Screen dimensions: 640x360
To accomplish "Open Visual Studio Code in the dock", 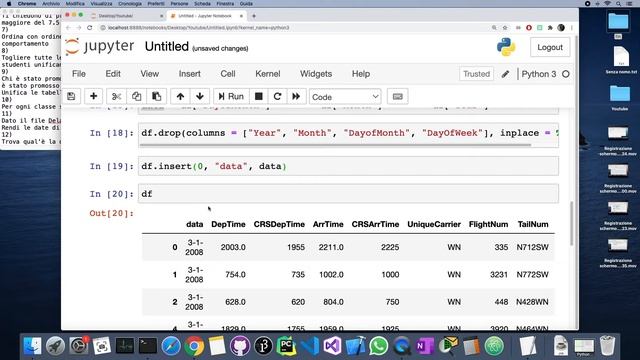I will 310,346.
